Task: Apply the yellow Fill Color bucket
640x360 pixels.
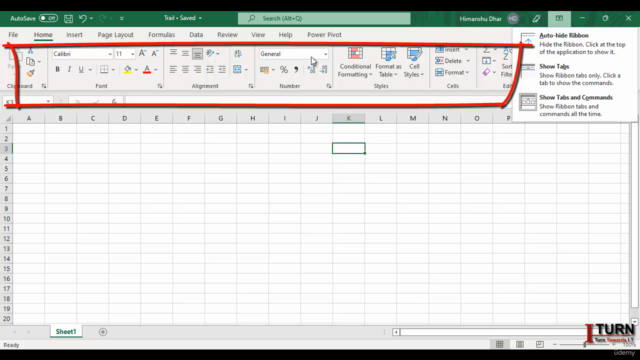Action: pos(128,69)
